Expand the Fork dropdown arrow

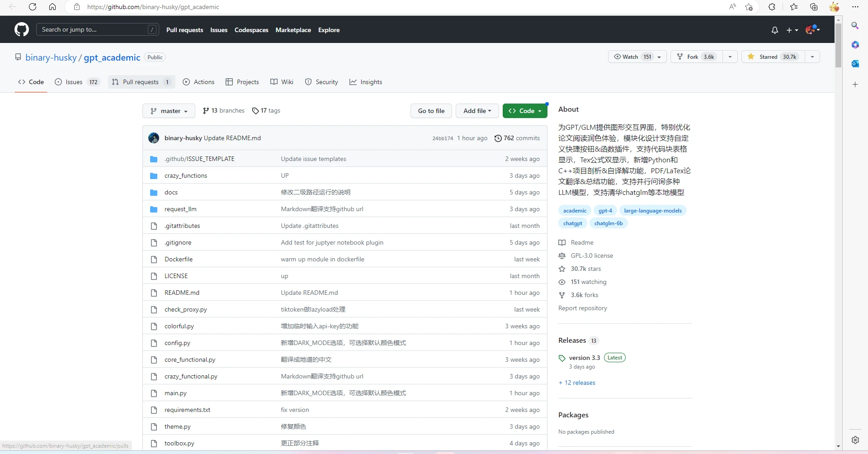pos(730,57)
